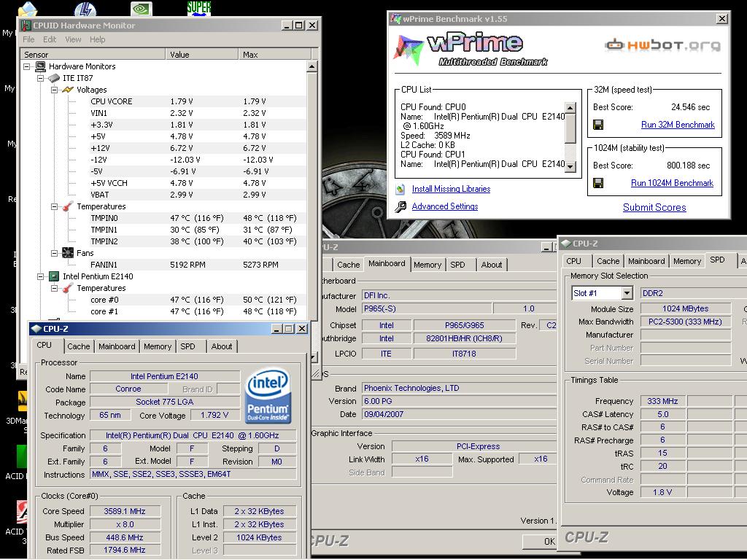The width and height of the screenshot is (747, 560).
Task: Click the PC2-5300 (333 MHz) bandwidth field
Action: pos(685,322)
